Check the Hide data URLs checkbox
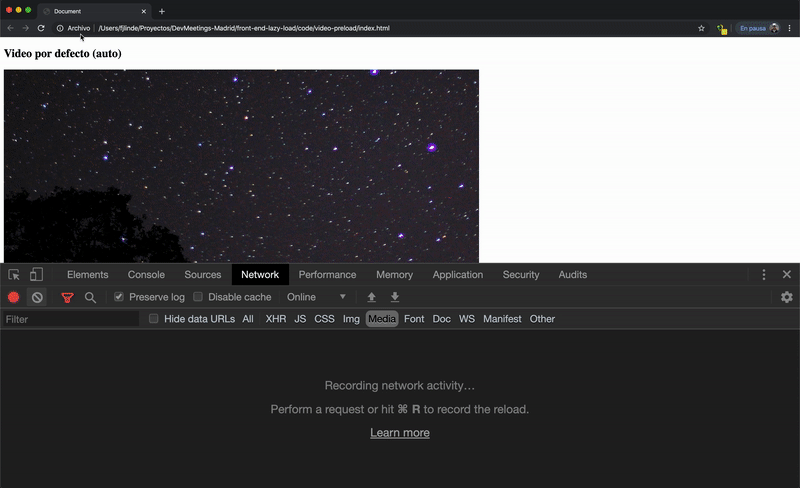 [154, 319]
